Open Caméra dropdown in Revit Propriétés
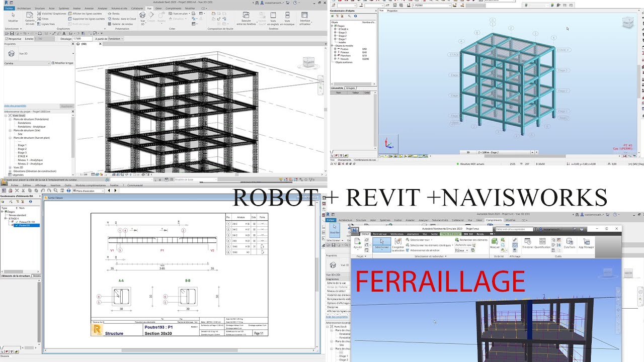This screenshot has width=644, height=362. pos(27,63)
